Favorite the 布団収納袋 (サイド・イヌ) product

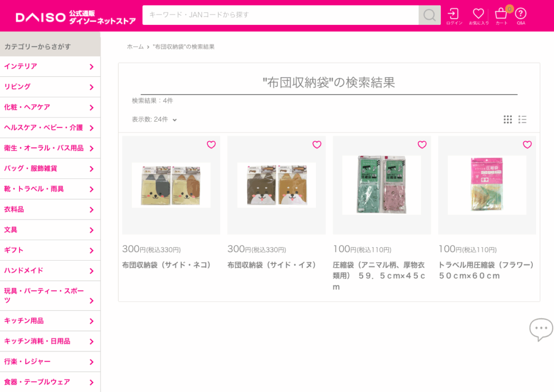317,144
